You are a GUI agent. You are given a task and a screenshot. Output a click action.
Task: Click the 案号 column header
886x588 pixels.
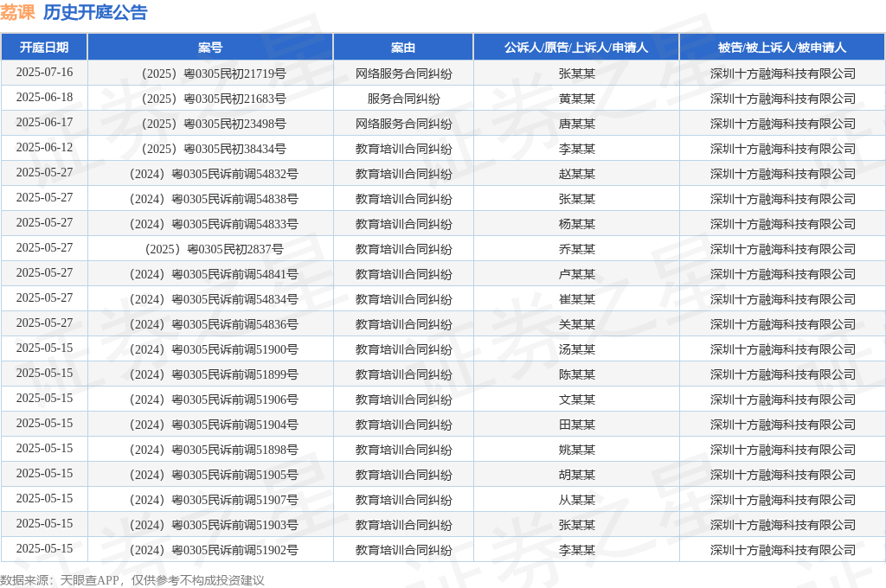pyautogui.click(x=210, y=48)
